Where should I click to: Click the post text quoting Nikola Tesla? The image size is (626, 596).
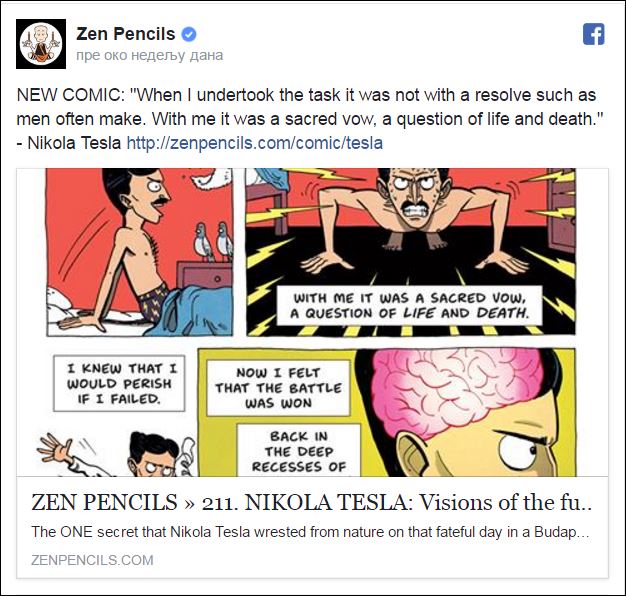[x=310, y=119]
